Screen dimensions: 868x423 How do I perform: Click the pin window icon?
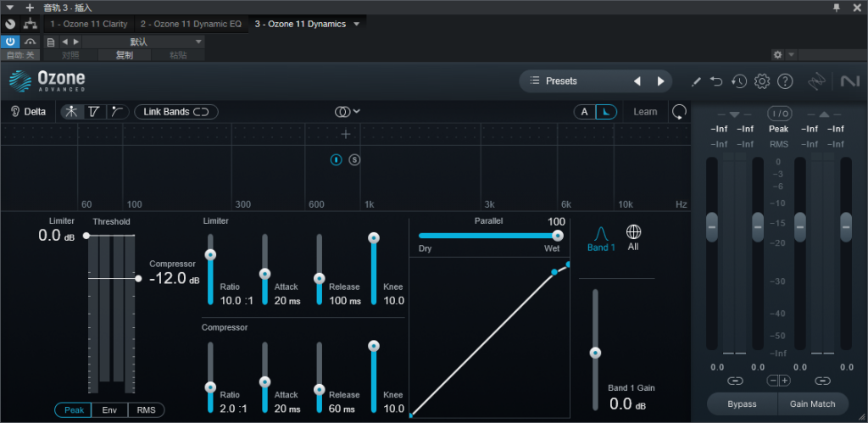[x=837, y=7]
